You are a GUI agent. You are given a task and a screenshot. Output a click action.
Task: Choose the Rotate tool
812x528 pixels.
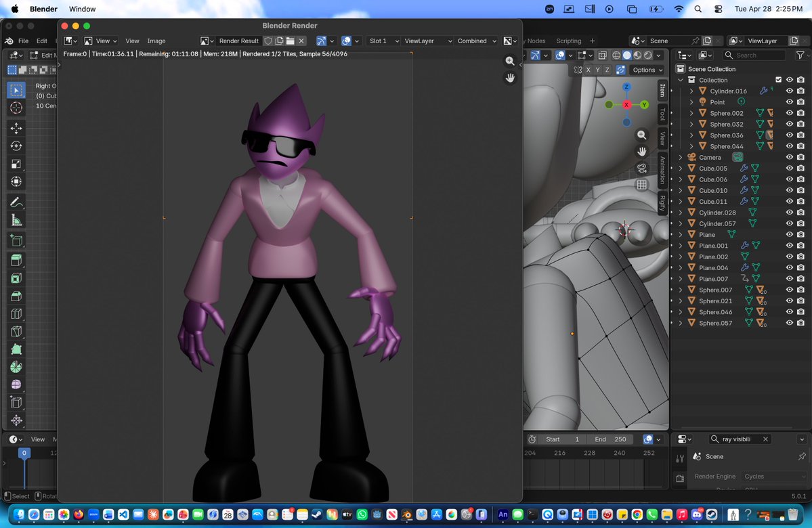tap(16, 146)
